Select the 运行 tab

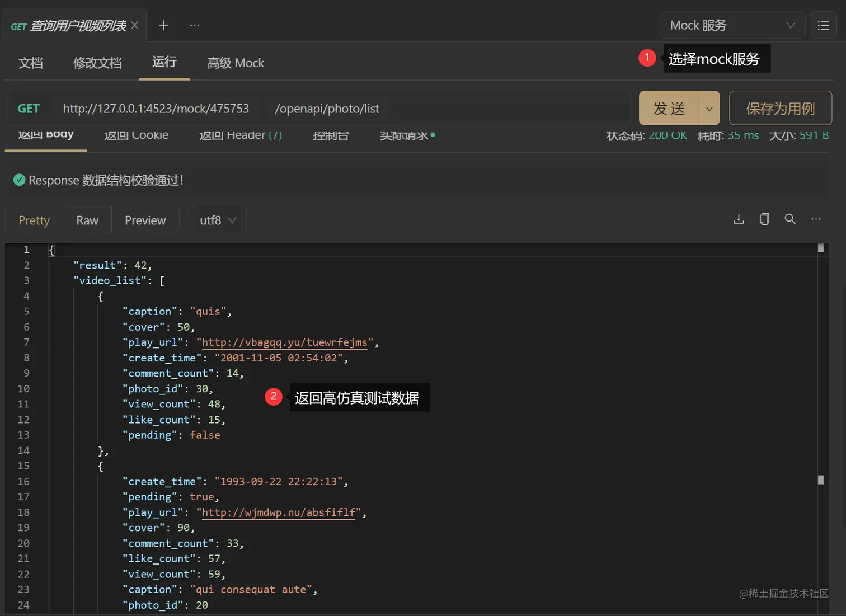pos(164,62)
